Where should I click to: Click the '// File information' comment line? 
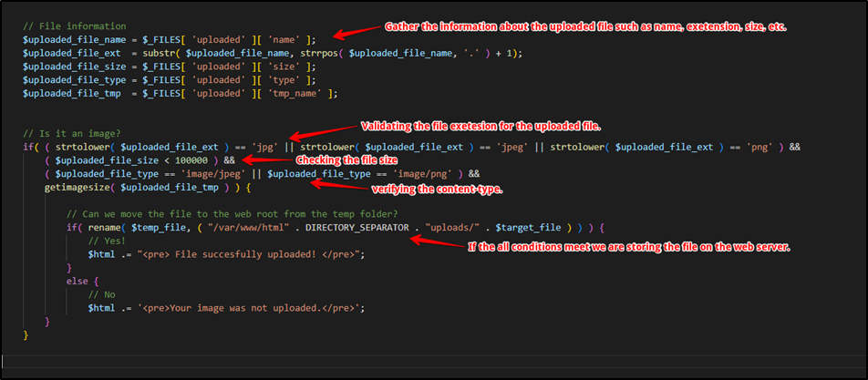(x=74, y=26)
